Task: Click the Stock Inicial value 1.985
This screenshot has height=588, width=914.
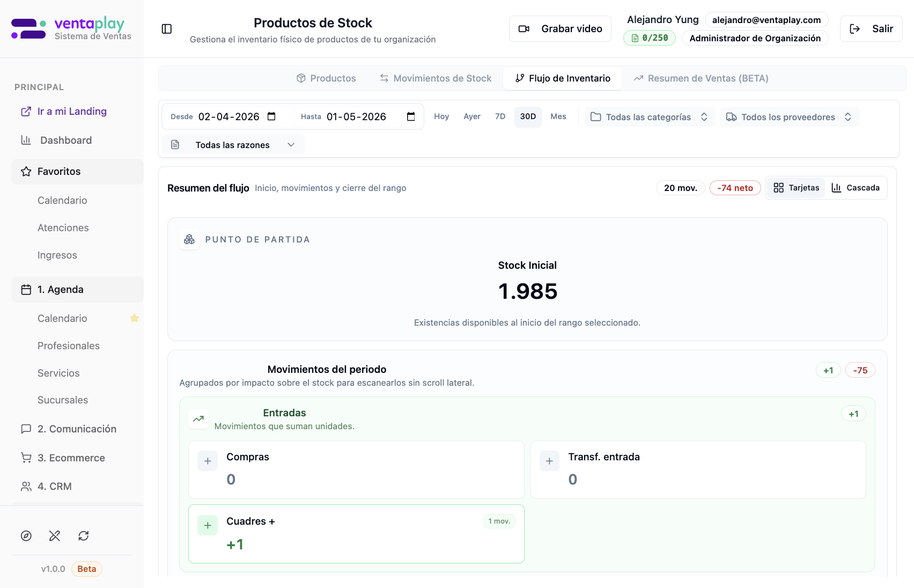Action: tap(528, 291)
